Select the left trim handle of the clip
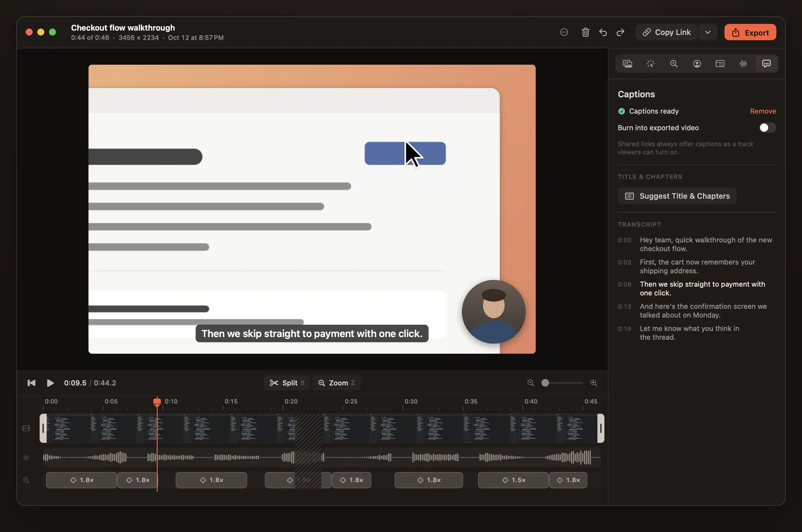Image resolution: width=802 pixels, height=532 pixels. 43,429
